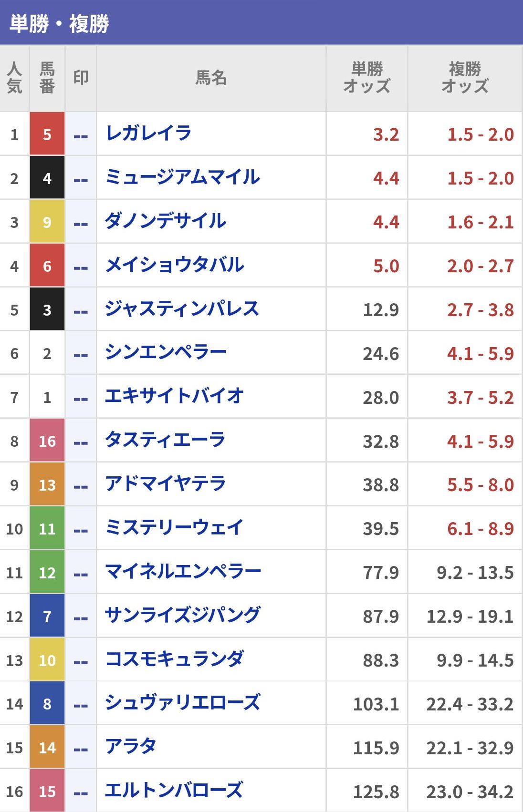Open horse レガレイラ details
This screenshot has height=812, width=523.
point(148,134)
